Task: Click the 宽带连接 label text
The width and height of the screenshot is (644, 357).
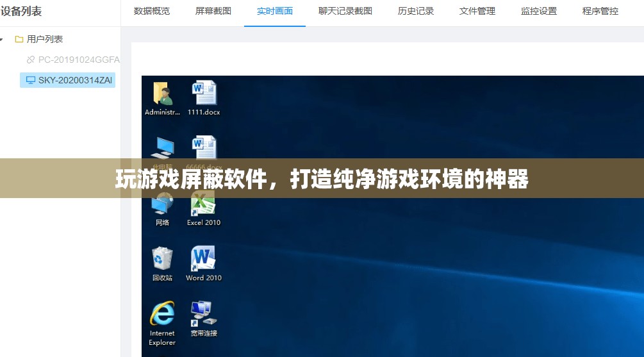Action: [x=204, y=333]
